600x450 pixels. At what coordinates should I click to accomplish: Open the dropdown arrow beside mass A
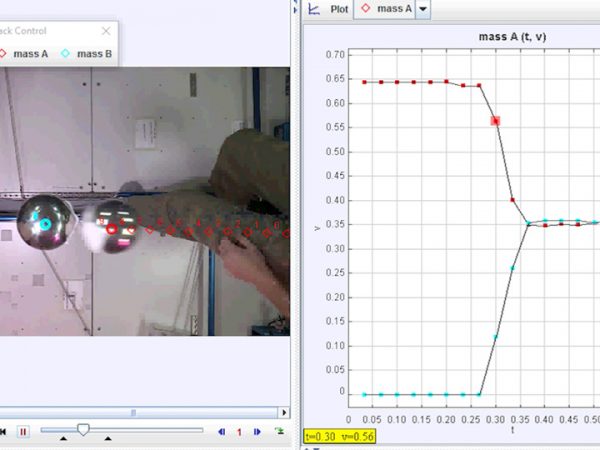423,9
